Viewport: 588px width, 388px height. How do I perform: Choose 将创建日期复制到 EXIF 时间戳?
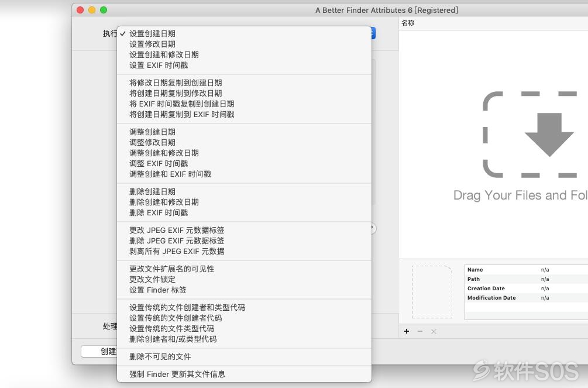point(244,114)
